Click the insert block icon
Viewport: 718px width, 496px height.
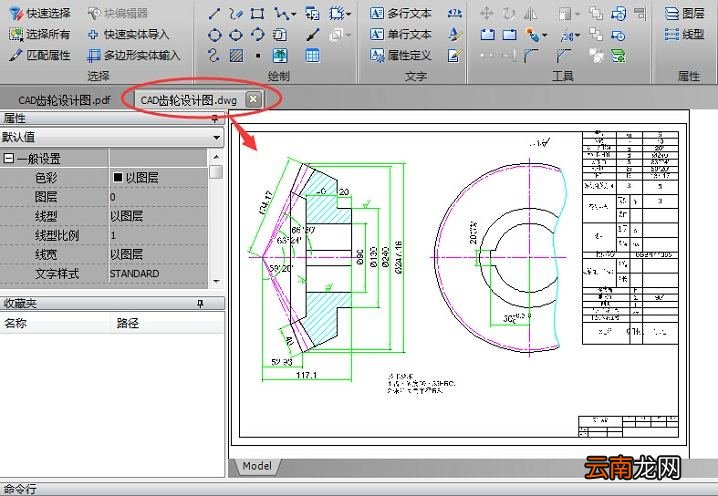point(312,13)
